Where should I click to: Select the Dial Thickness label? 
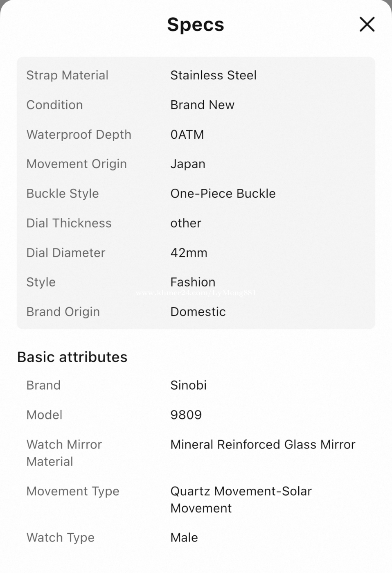(69, 223)
